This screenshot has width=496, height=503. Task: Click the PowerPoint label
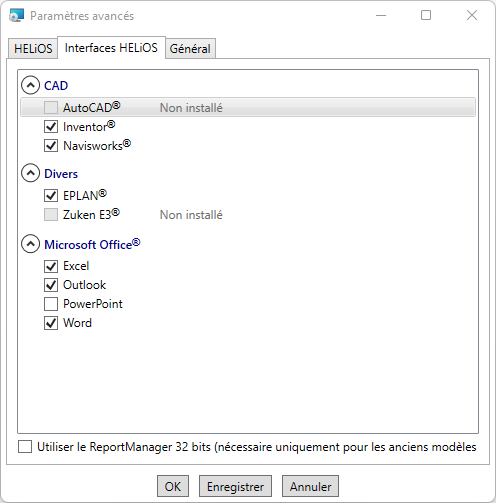click(93, 304)
